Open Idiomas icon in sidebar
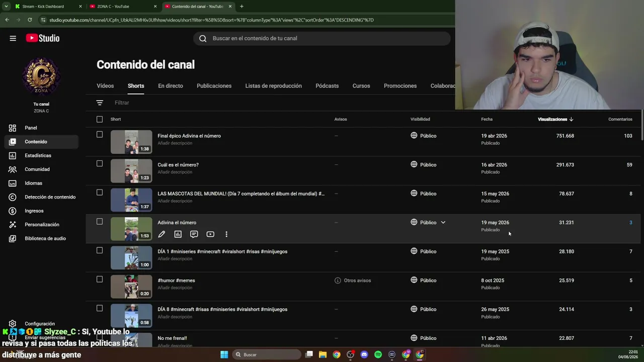644x362 pixels. click(13, 183)
